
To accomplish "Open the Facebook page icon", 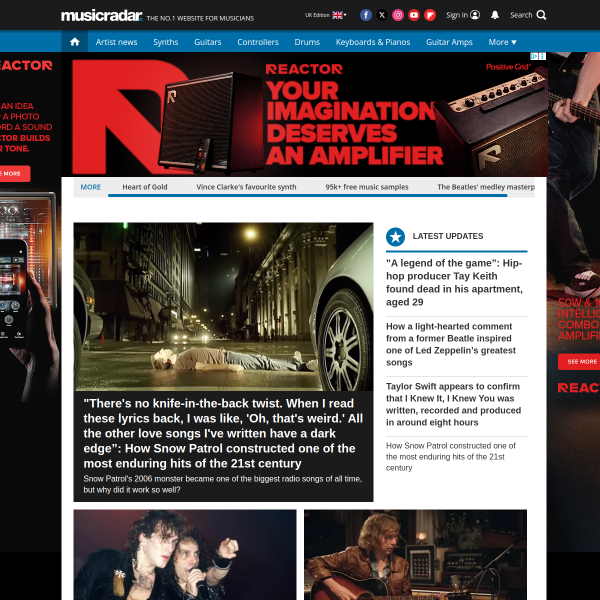I will 366,15.
